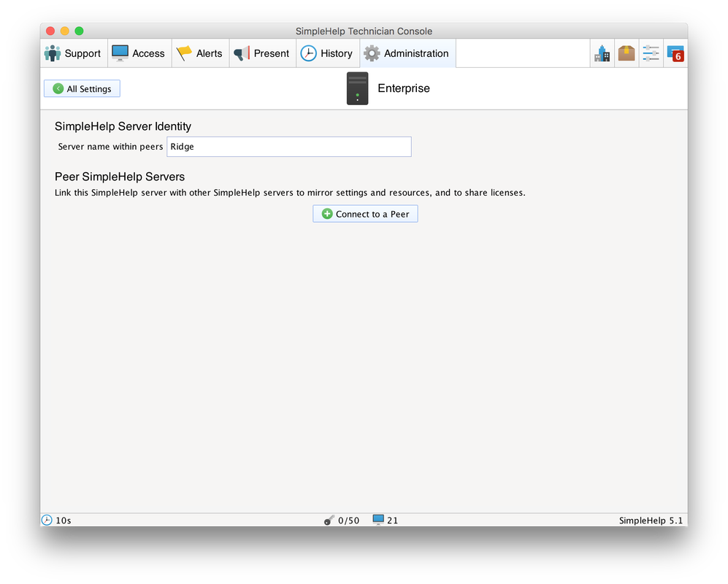The height and width of the screenshot is (584, 728).
Task: Maximize the window with green button
Action: (80, 31)
